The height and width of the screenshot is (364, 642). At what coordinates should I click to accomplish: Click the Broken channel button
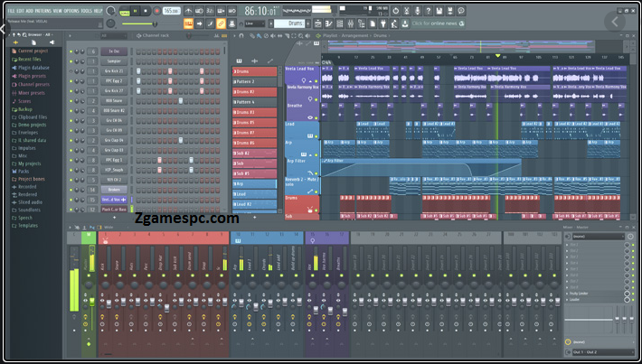[x=114, y=190]
